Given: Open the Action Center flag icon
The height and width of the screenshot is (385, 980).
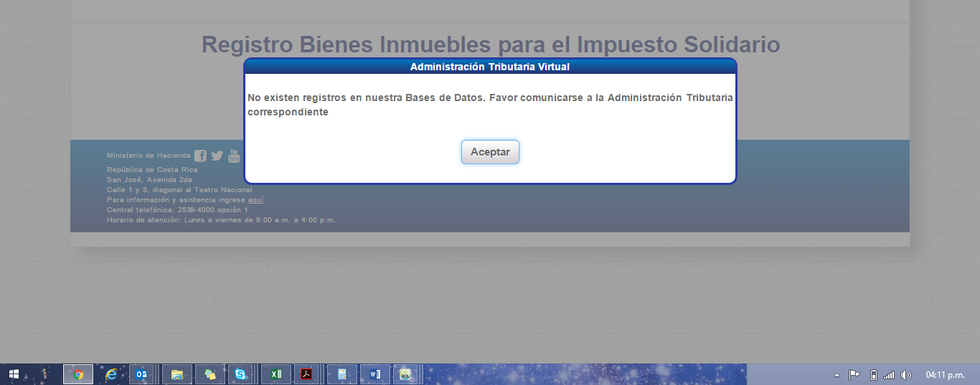Looking at the screenshot, I should 854,374.
